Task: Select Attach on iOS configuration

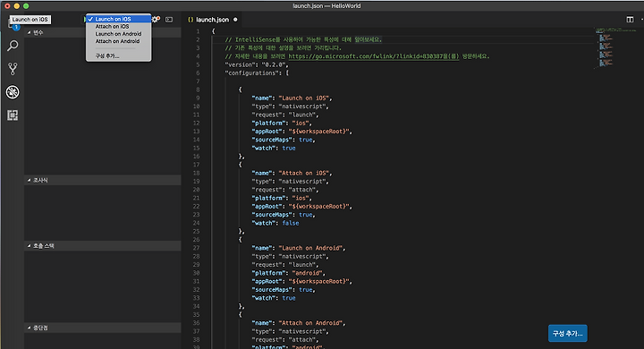Action: pos(118,26)
